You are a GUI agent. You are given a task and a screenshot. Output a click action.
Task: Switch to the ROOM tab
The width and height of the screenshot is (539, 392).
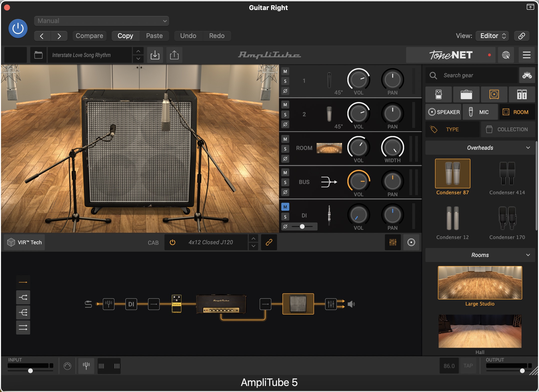(x=517, y=112)
